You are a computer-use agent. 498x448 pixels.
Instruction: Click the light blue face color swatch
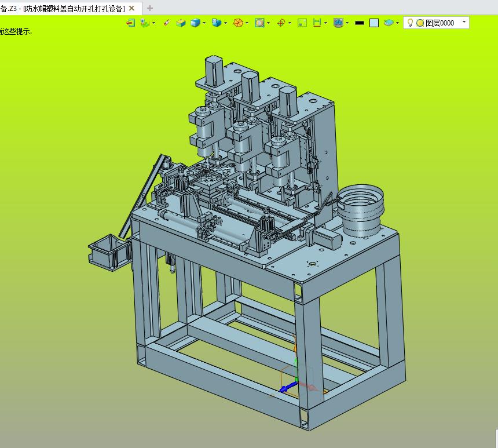pyautogui.click(x=374, y=23)
